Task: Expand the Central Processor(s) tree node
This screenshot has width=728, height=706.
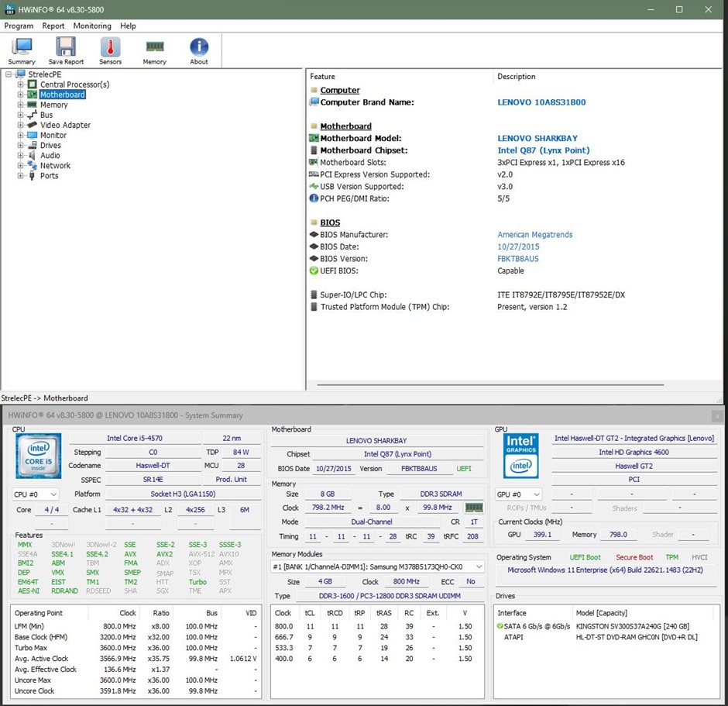Action: coord(21,84)
